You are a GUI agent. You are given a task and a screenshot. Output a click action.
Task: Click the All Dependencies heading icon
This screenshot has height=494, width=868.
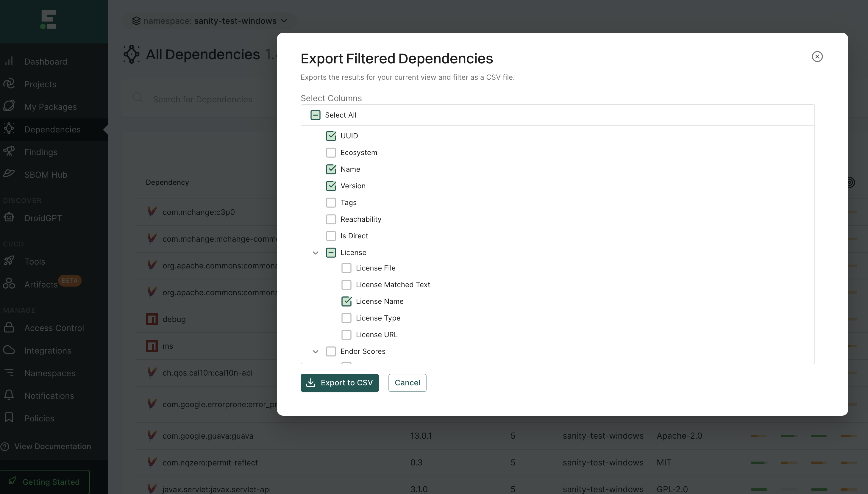pyautogui.click(x=132, y=54)
